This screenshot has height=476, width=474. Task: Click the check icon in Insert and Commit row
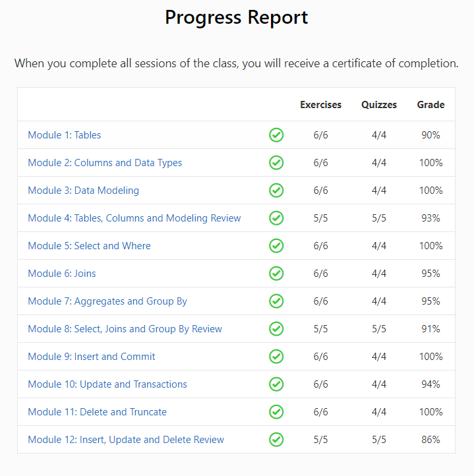coord(276,357)
